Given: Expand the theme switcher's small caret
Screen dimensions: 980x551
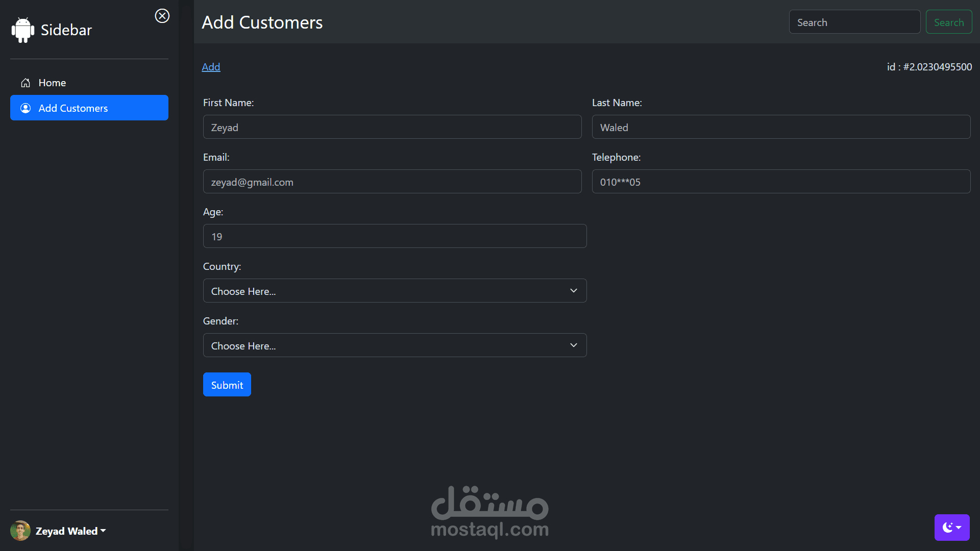Looking at the screenshot, I should [x=959, y=528].
